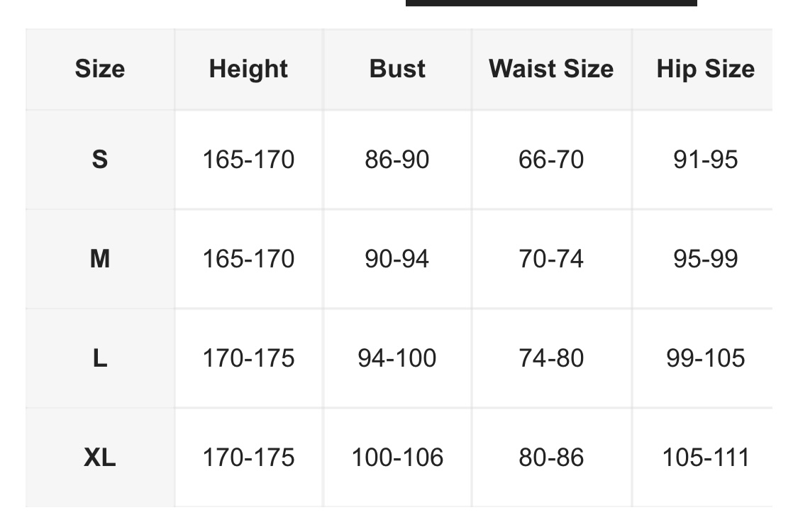This screenshot has width=798, height=532.
Task: Tap the 105-111 hip size cell
Action: click(705, 458)
